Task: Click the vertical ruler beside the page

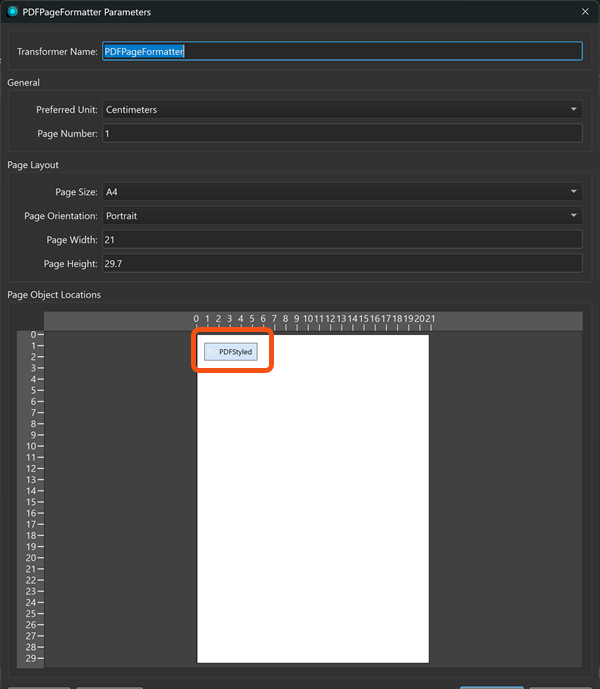Action: pyautogui.click(x=30, y=500)
